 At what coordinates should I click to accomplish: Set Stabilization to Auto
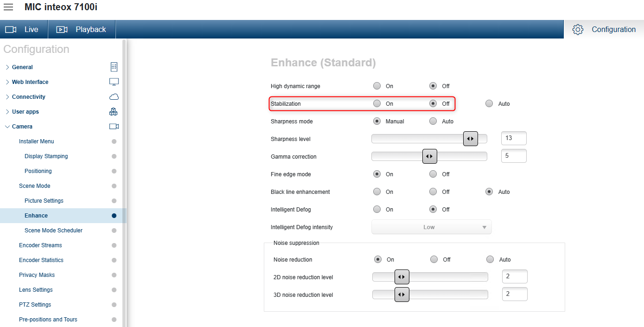489,103
